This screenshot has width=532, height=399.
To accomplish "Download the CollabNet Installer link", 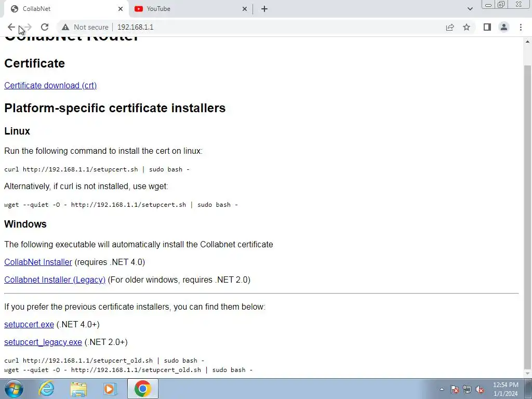I will click(x=38, y=262).
